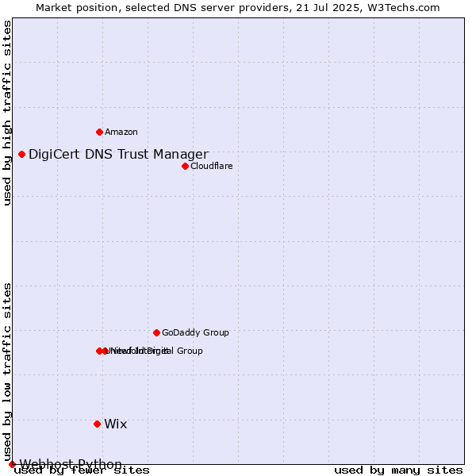
Task: Click the GoDaddy Group label
Action: click(x=195, y=332)
